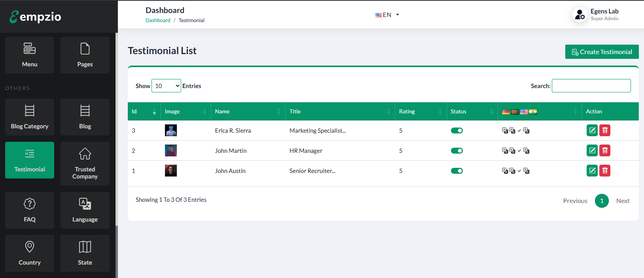This screenshot has height=278, width=644.
Task: Follow the Dashboard breadcrumb link
Action: (x=158, y=21)
